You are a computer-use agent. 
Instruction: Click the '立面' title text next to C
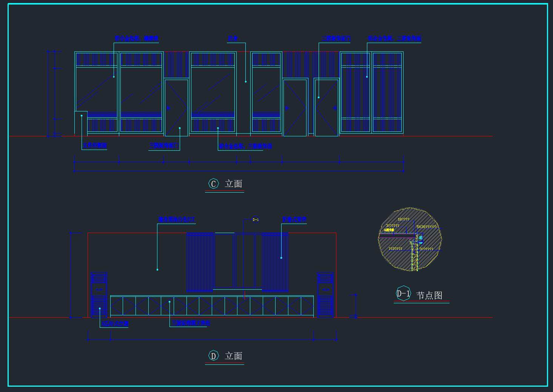[x=233, y=184]
